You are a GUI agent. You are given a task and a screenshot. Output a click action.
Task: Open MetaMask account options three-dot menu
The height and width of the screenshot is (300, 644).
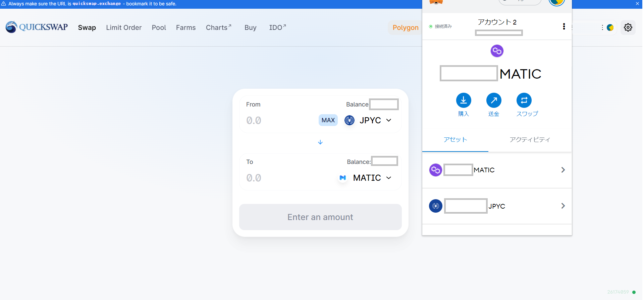pos(564,27)
